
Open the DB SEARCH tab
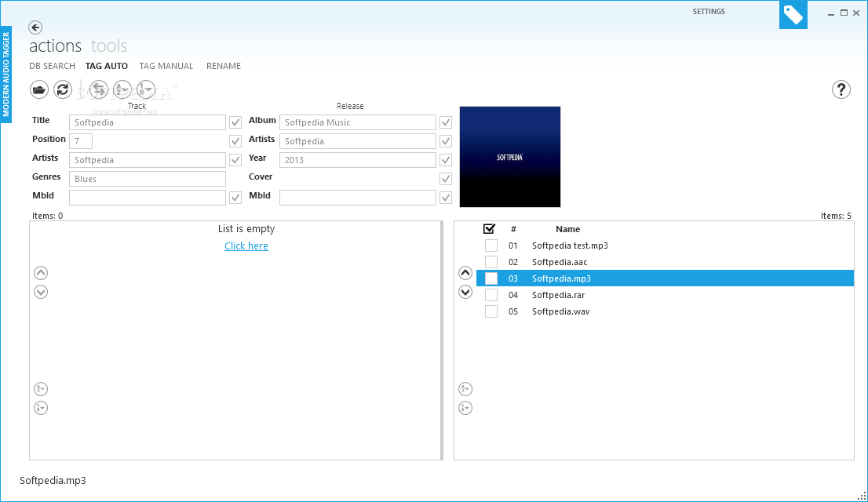pyautogui.click(x=52, y=66)
